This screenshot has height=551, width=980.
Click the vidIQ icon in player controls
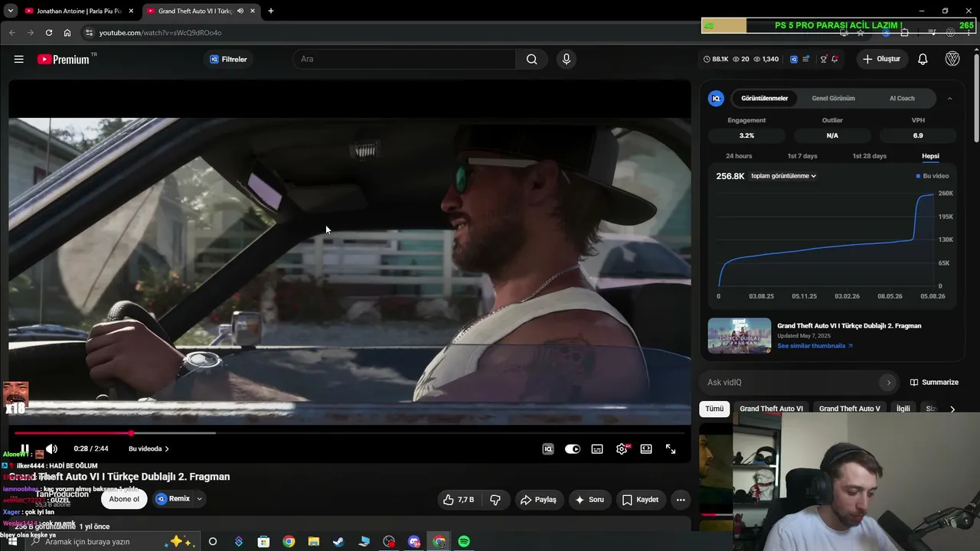(x=548, y=449)
